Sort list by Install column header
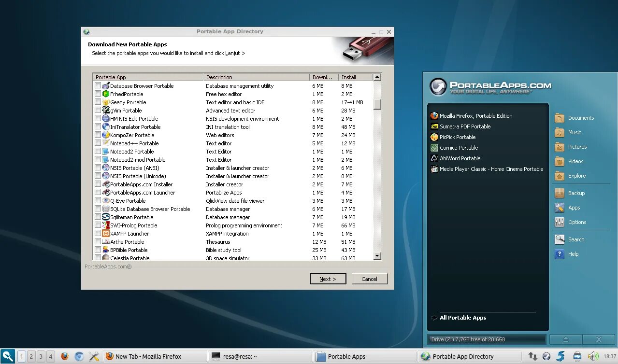618x364 pixels. click(356, 77)
